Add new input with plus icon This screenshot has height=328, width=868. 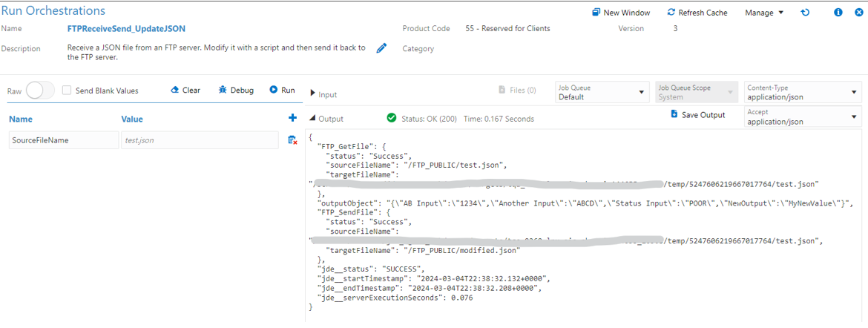click(x=293, y=117)
